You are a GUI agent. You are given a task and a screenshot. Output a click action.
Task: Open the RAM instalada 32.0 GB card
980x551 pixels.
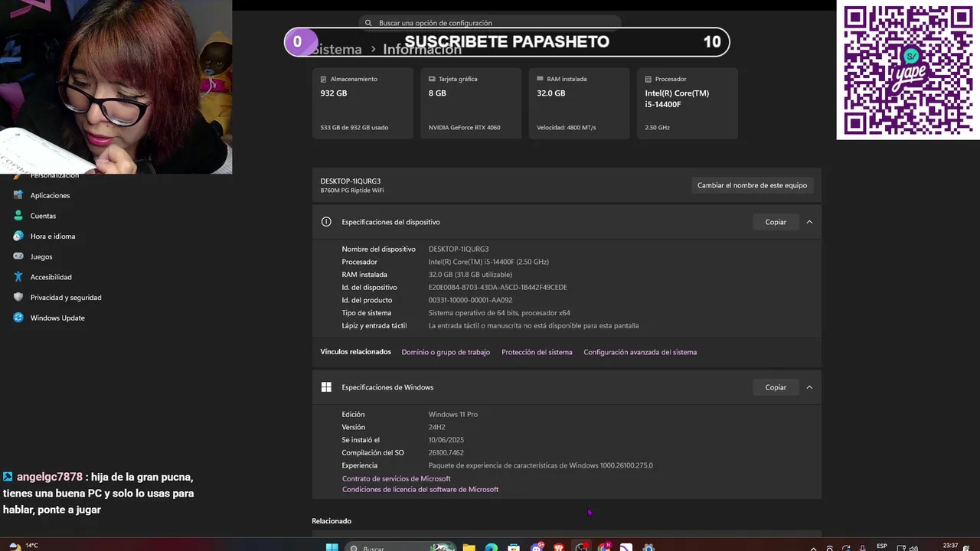579,103
